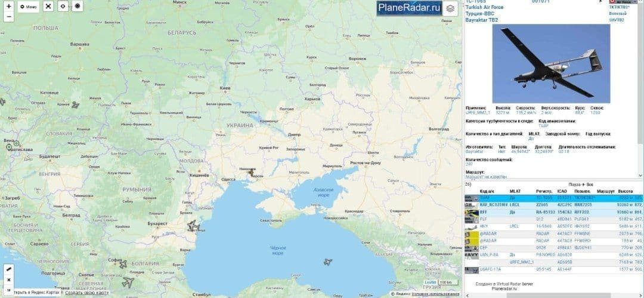Screen dimensions: 644x298
Task: Open the Создать свою карту link
Action: [86, 293]
